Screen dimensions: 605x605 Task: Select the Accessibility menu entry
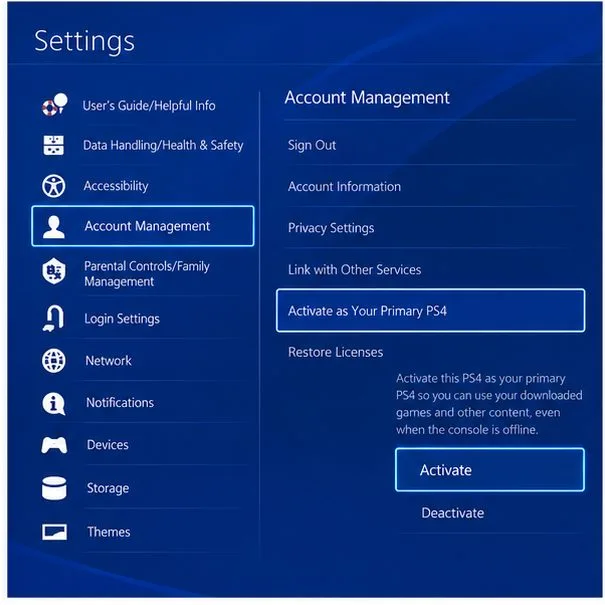click(116, 186)
